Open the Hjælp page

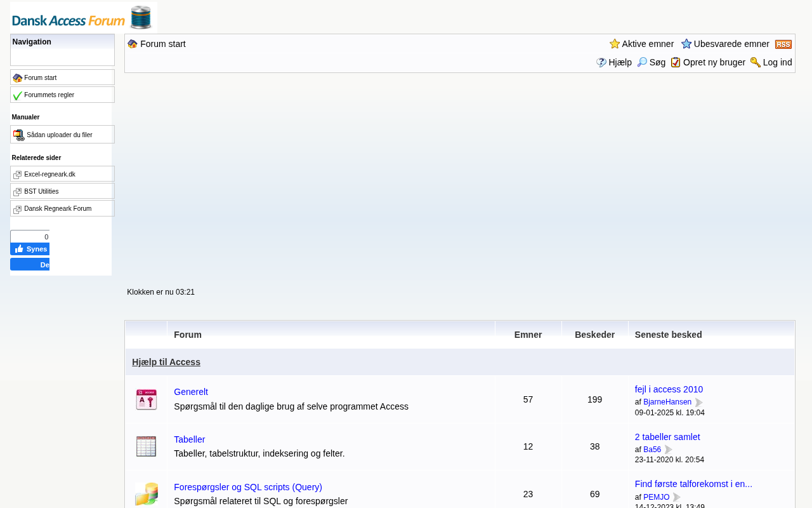click(x=619, y=62)
